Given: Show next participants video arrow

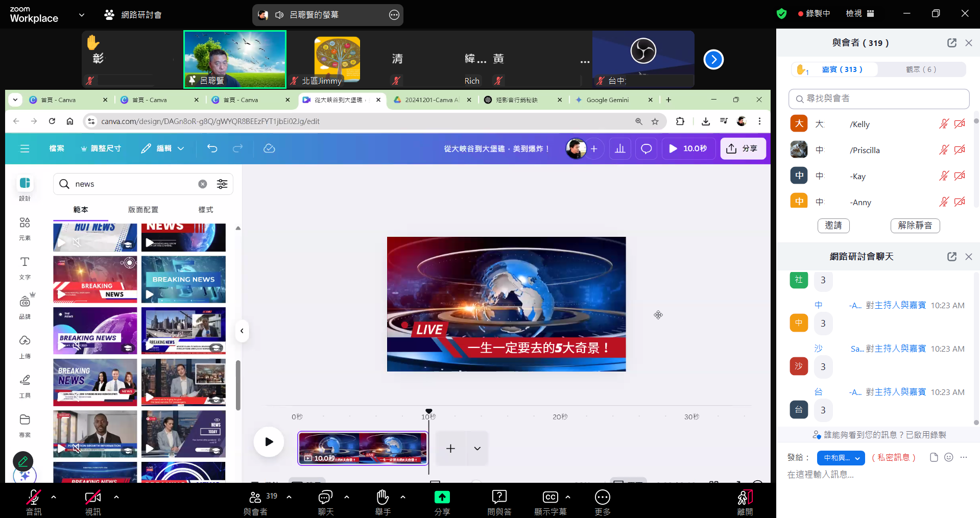Looking at the screenshot, I should coord(713,60).
